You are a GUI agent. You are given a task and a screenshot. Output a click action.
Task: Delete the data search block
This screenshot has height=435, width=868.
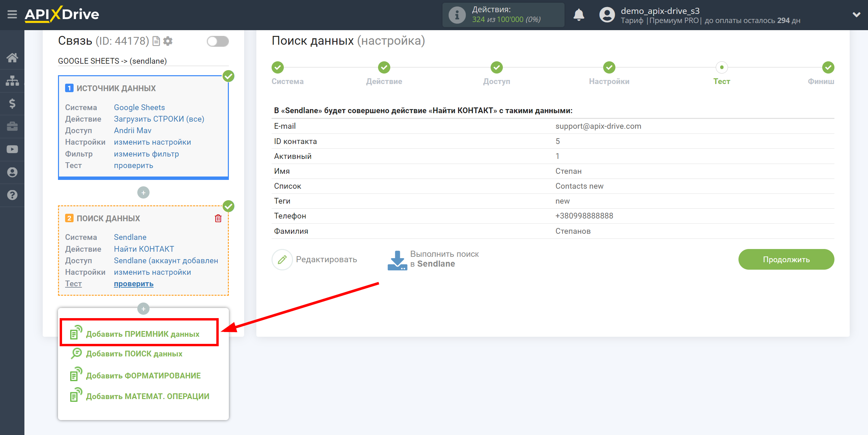pyautogui.click(x=218, y=219)
